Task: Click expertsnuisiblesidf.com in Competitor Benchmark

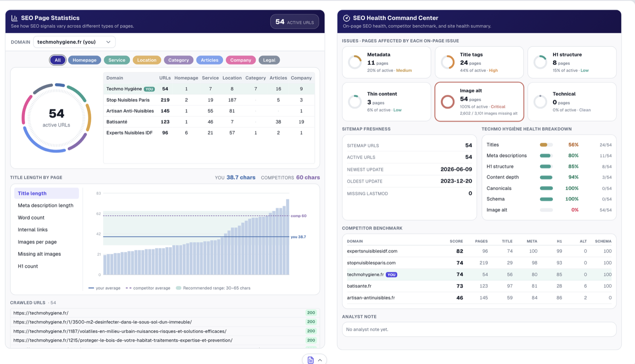Action: (372, 251)
